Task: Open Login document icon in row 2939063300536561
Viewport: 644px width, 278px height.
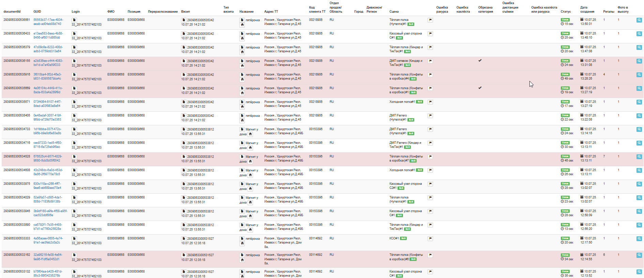Action: (74, 20)
